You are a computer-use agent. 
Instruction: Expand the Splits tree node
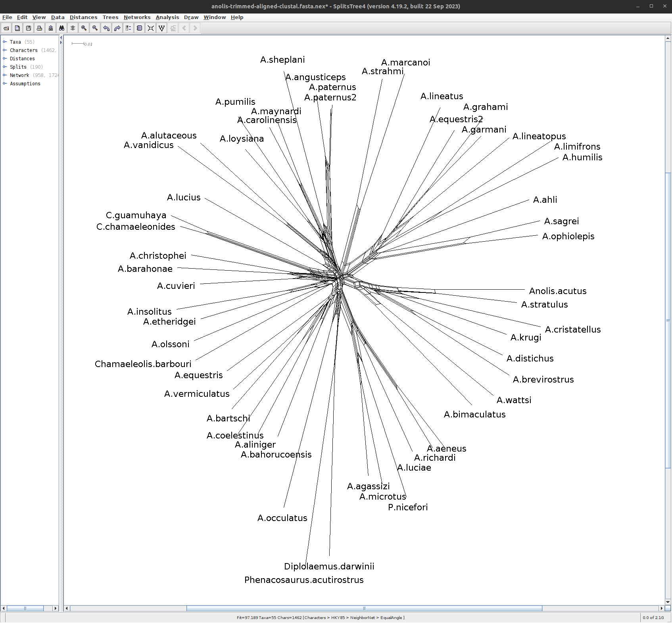point(5,67)
